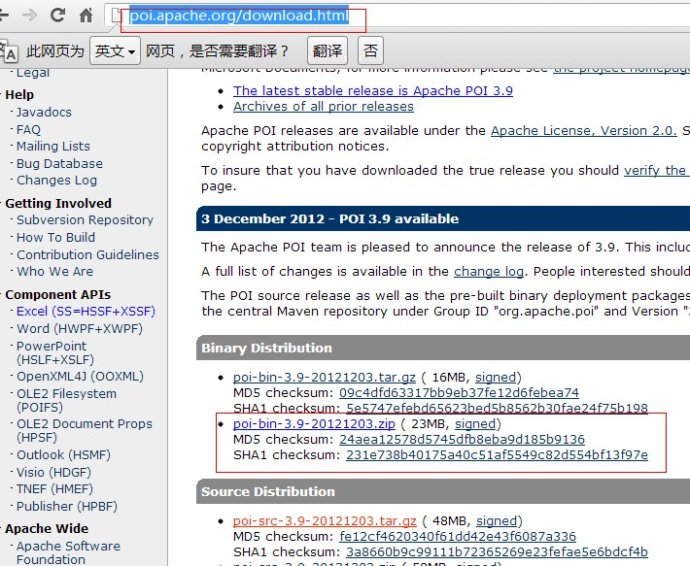Click signed link for bin tar.gz
This screenshot has width=690, height=566.
click(495, 378)
